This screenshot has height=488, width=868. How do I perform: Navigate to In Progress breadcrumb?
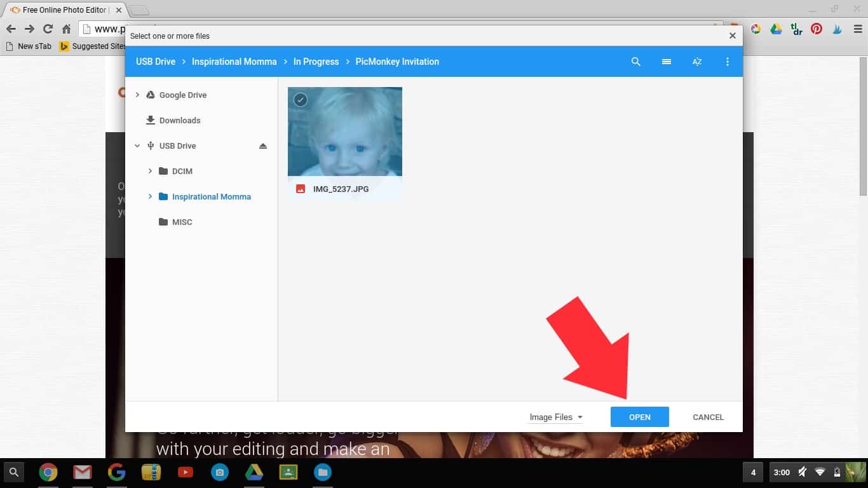click(x=316, y=62)
